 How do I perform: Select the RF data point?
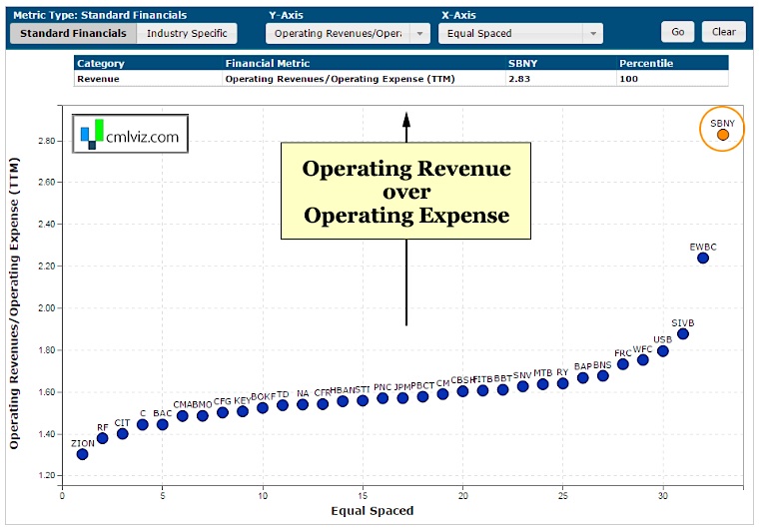[x=102, y=438]
